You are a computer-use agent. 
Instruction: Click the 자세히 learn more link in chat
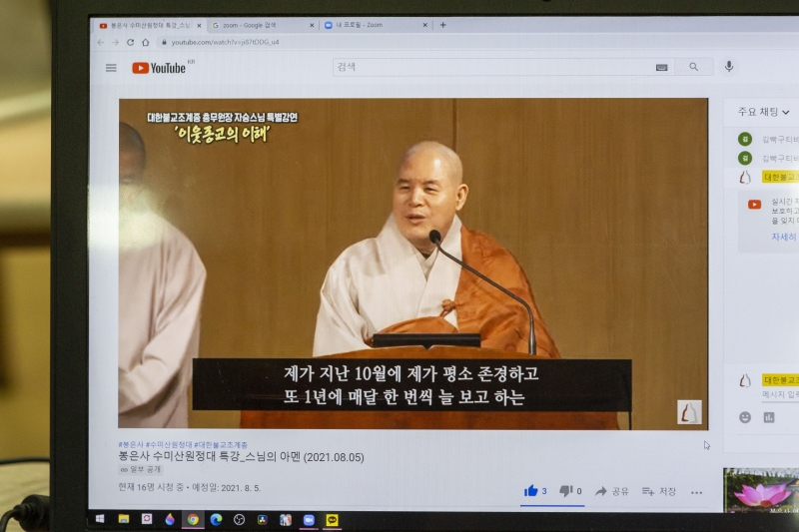[783, 237]
